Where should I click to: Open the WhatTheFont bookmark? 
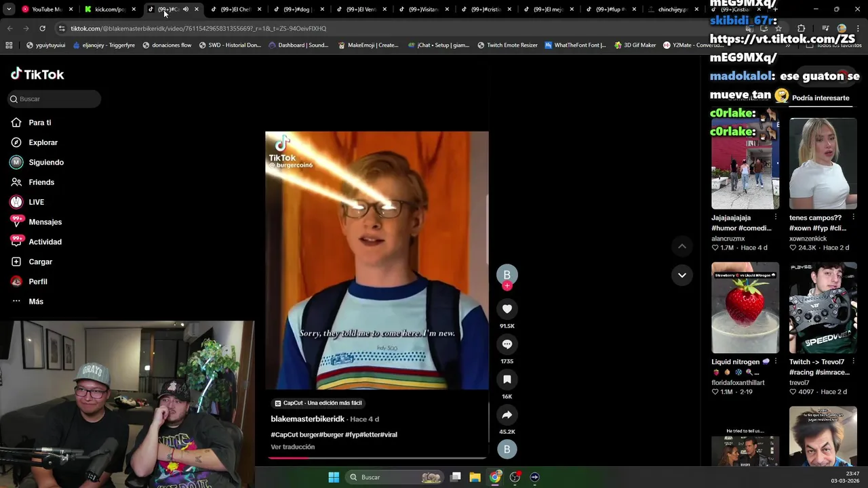575,45
